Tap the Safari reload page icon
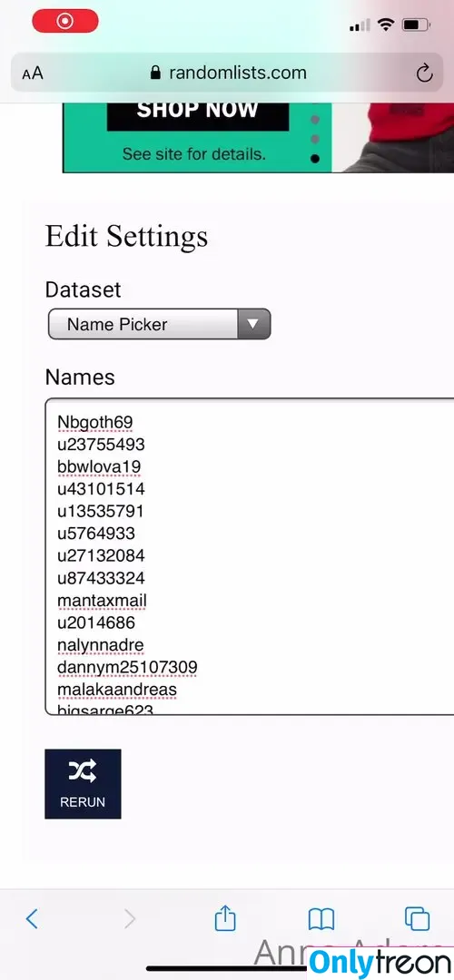This screenshot has height=980, width=454. click(425, 73)
